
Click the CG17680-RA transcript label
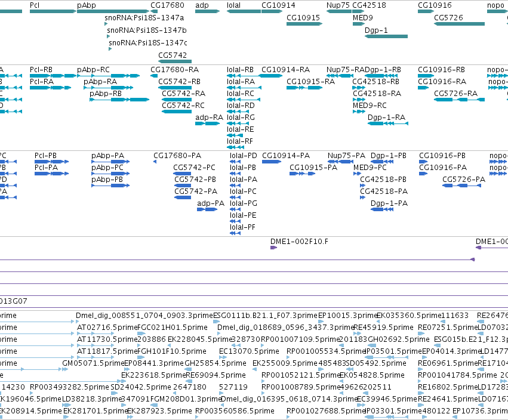[x=175, y=70]
